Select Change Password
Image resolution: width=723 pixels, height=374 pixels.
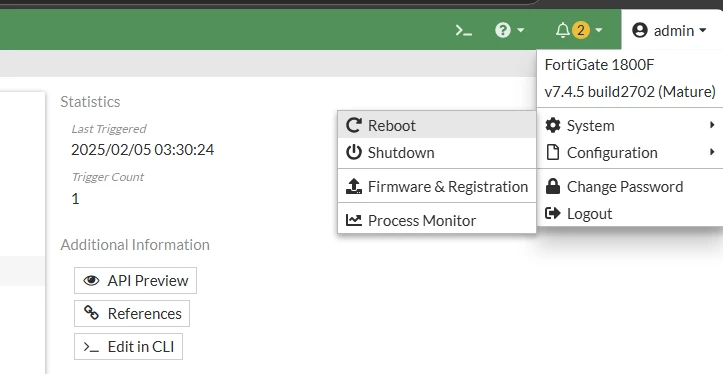point(630,186)
